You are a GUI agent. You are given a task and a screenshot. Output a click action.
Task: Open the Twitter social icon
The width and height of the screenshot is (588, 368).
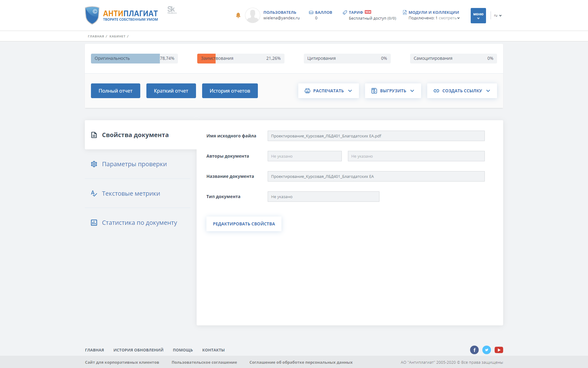486,350
